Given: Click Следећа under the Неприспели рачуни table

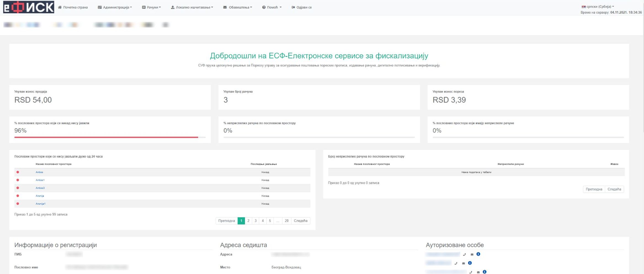Looking at the screenshot, I should (x=614, y=189).
